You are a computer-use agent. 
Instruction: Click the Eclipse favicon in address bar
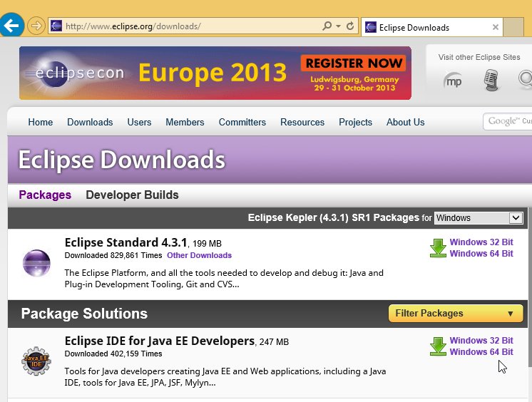pyautogui.click(x=56, y=26)
